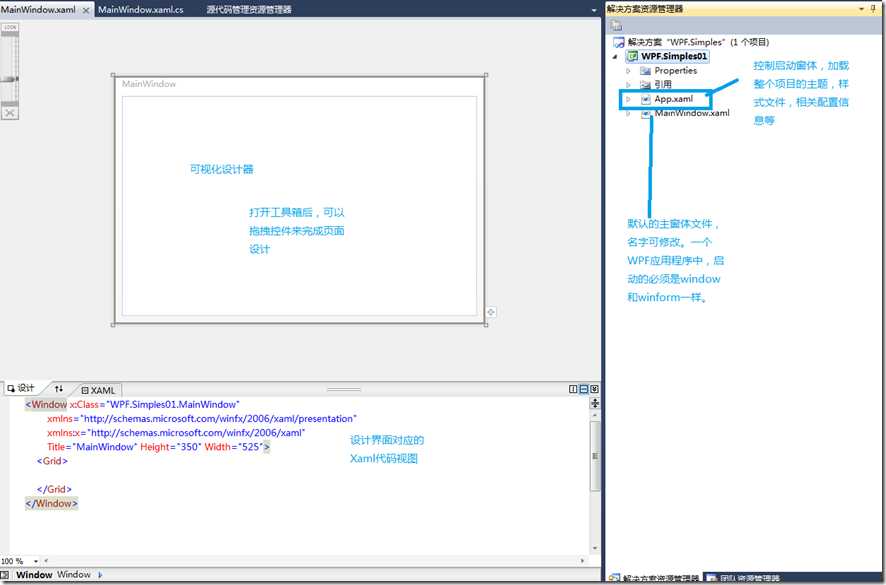This screenshot has width=886, height=585.
Task: Click the window root-size toggle icon beside designer frame
Action: tap(491, 312)
